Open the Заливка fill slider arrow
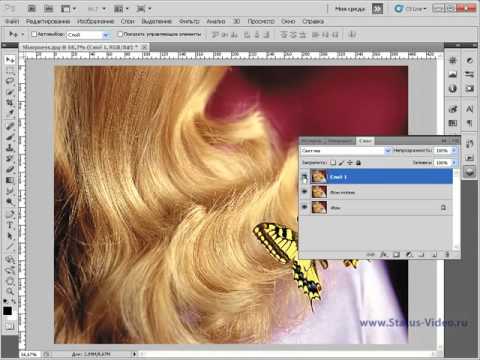 pos(454,163)
